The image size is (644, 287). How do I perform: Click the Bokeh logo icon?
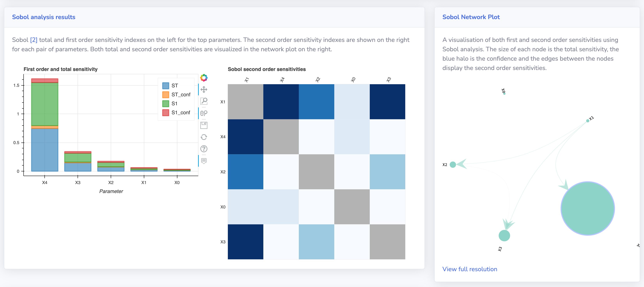tap(204, 78)
